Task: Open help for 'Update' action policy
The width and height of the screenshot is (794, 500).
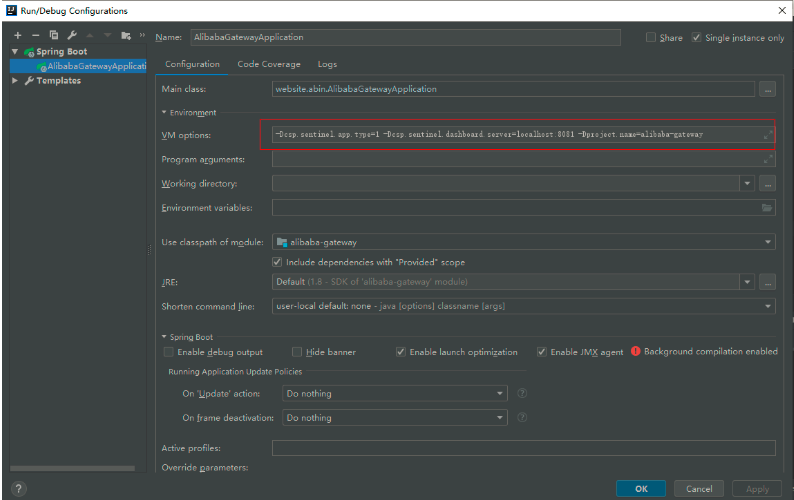Action: click(522, 393)
